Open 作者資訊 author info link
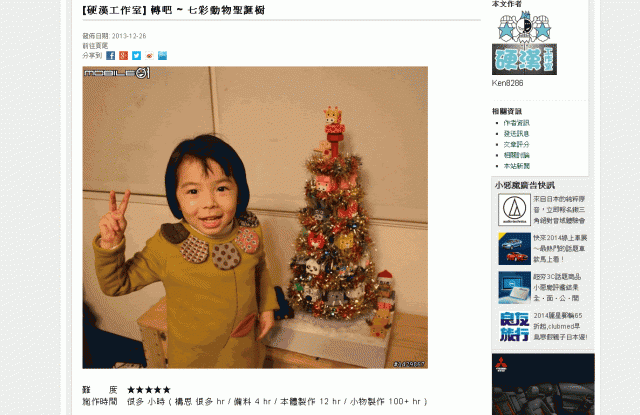The image size is (640, 415). [x=516, y=123]
